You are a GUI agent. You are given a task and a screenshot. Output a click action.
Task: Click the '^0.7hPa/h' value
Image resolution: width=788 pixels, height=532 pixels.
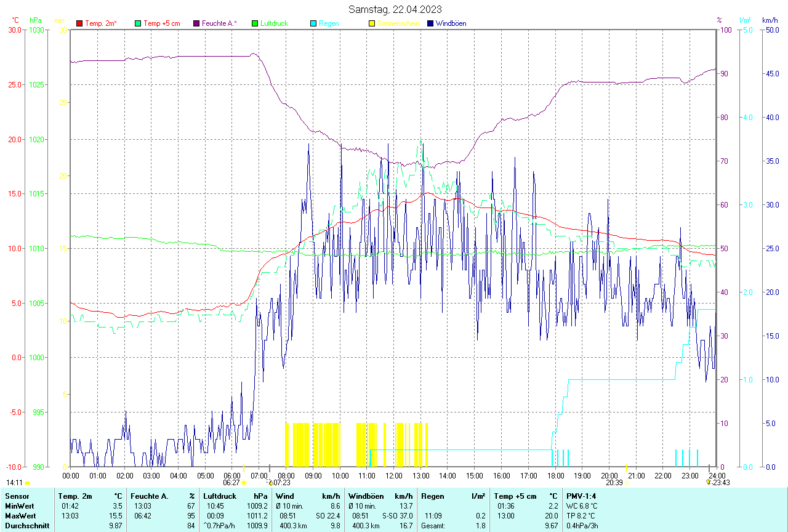(219, 526)
